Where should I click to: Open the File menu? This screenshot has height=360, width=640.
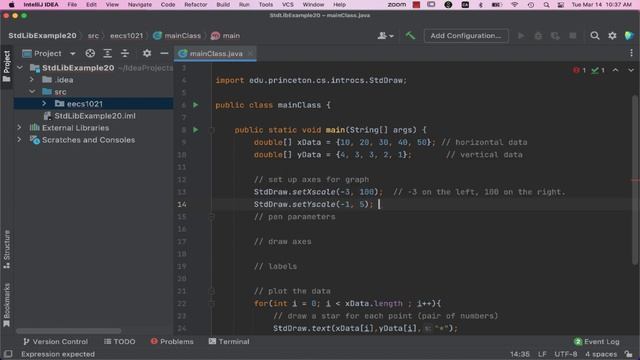click(x=72, y=4)
